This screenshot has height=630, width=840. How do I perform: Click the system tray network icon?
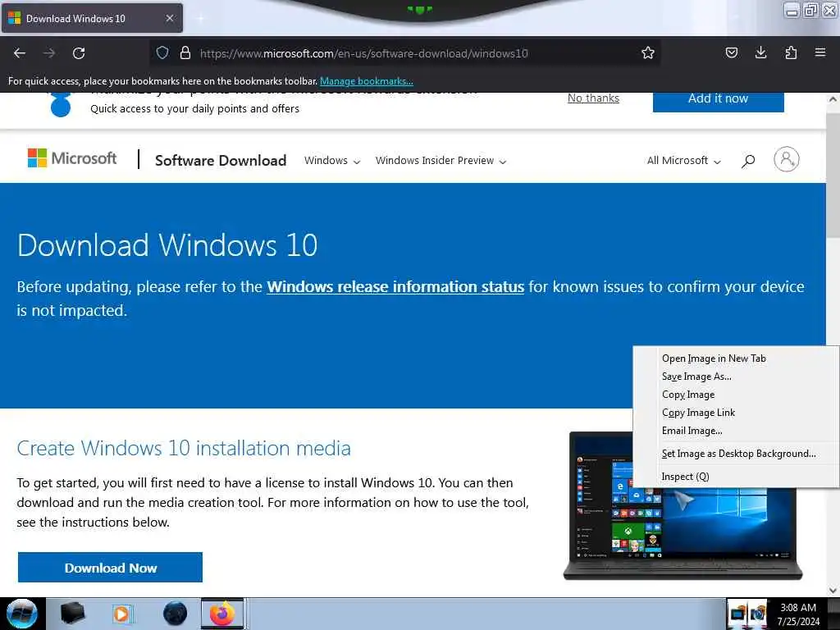point(738,614)
